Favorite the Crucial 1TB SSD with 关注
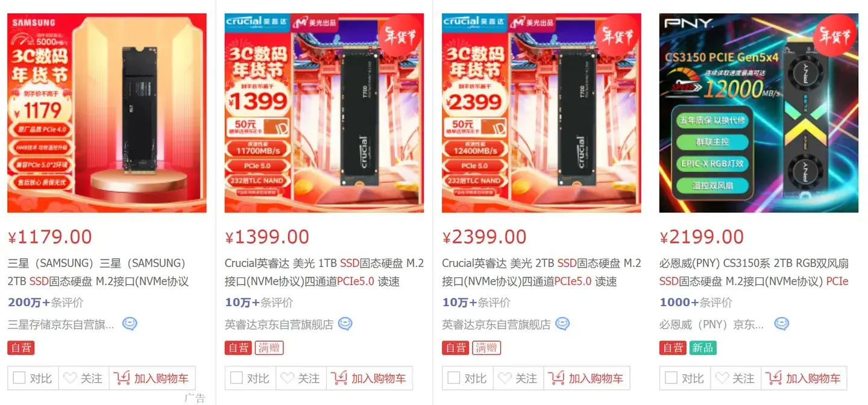This screenshot has width=868, height=405. tap(301, 378)
